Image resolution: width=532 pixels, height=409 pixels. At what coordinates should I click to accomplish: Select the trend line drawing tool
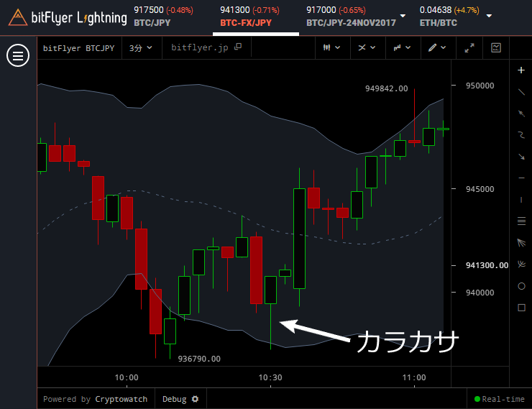point(521,92)
